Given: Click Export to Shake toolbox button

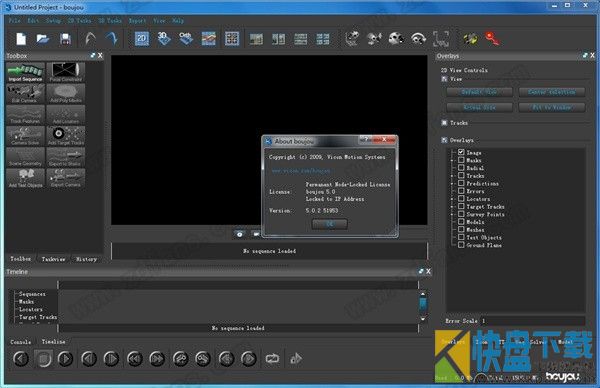Looking at the screenshot, I should pos(66,157).
